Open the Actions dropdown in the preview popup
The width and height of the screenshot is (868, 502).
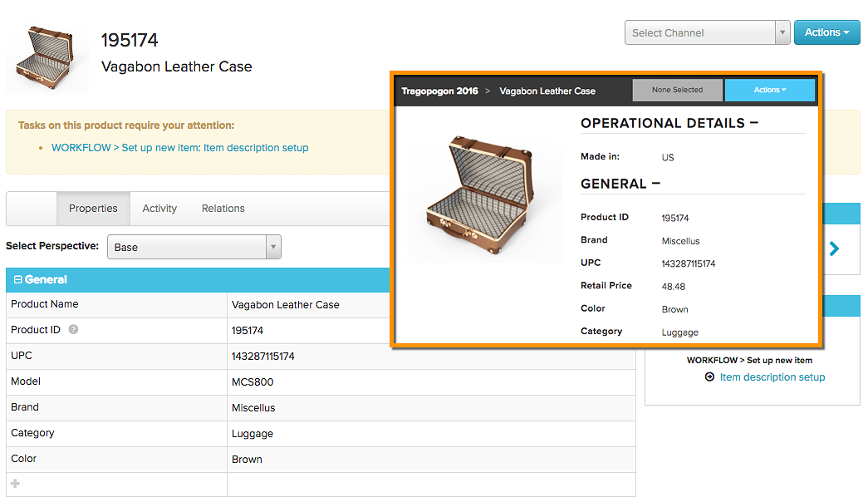pos(769,90)
